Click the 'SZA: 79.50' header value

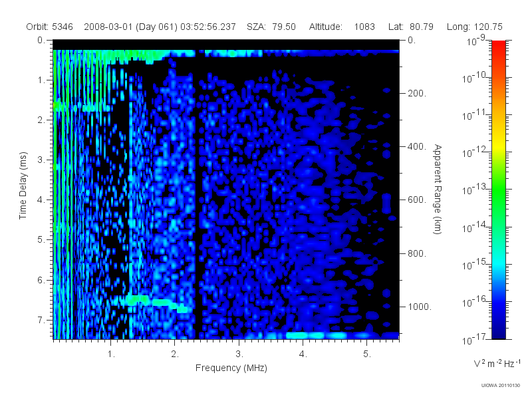click(x=271, y=27)
